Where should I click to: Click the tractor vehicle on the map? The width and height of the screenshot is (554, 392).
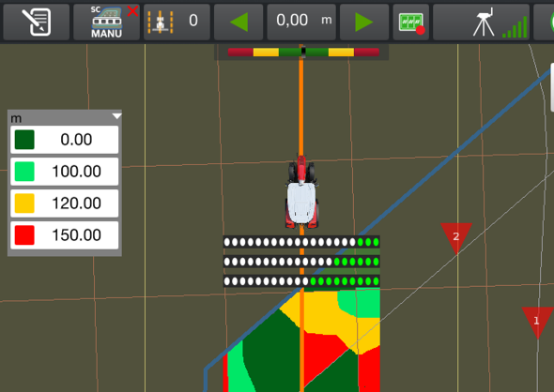(301, 192)
